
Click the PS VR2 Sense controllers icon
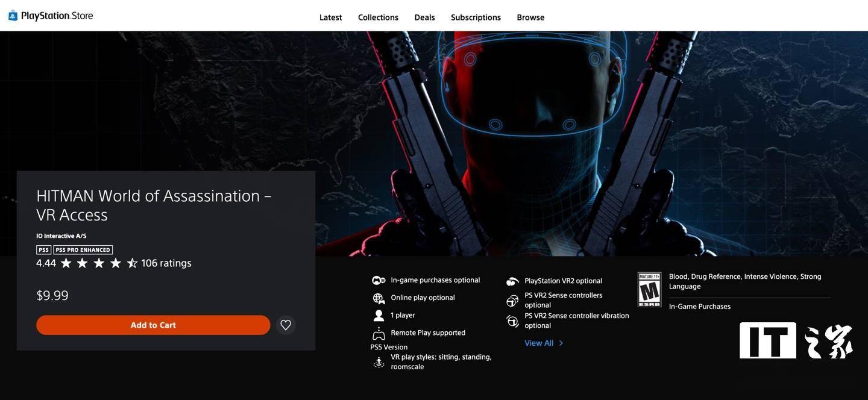pyautogui.click(x=512, y=301)
